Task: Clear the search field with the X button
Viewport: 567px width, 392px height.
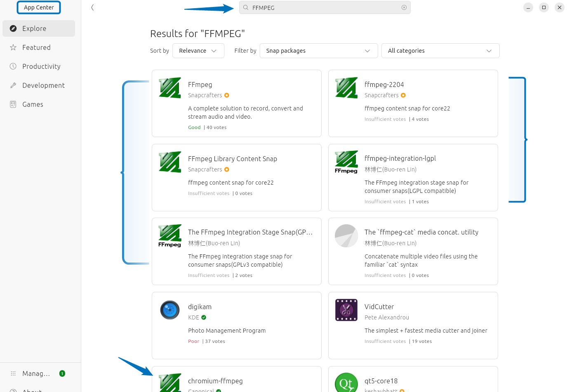Action: [x=404, y=7]
